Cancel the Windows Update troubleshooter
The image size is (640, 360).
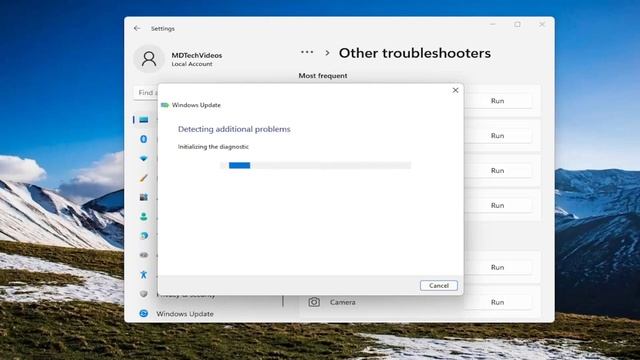pyautogui.click(x=439, y=286)
